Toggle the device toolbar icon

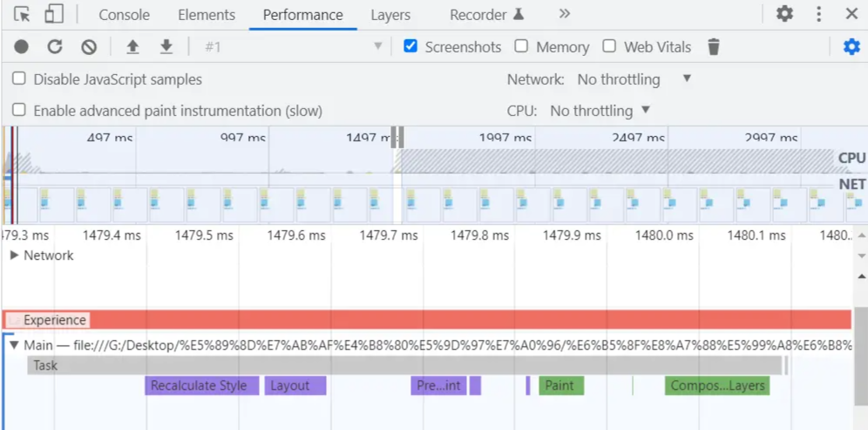click(x=54, y=15)
